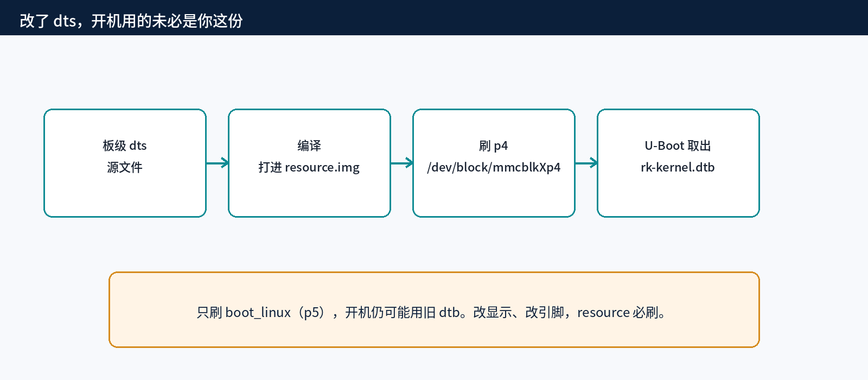Click the text 'U-Boot 取出'

click(x=678, y=145)
